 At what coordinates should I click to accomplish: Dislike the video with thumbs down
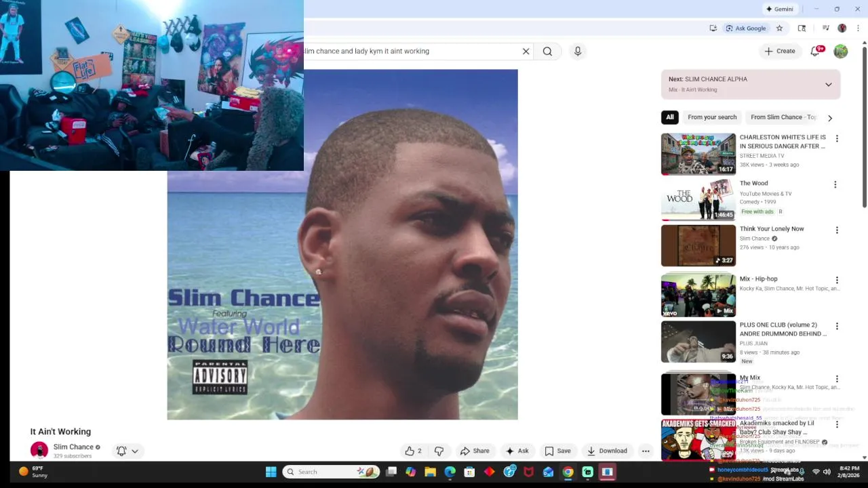[x=439, y=451]
